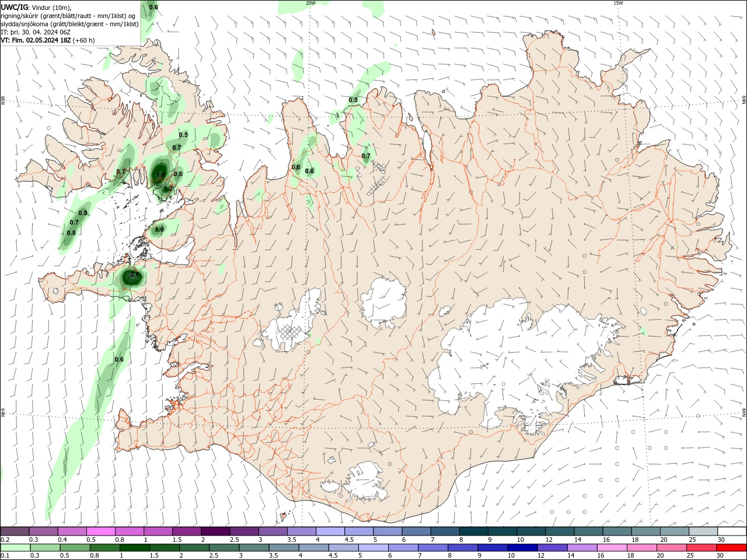747x560 pixels.
Task: Click the navy blue swatch between 10 and 12
Action: coord(522,548)
